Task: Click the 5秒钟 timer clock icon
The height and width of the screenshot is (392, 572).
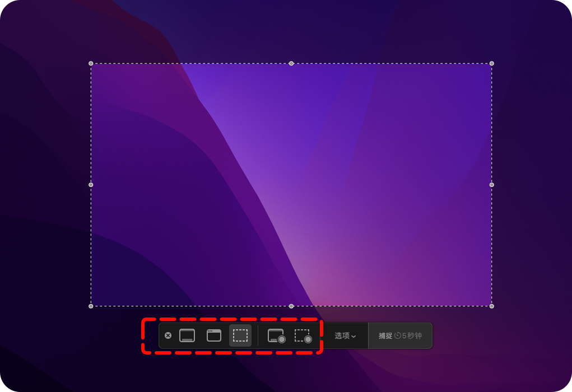Action: pyautogui.click(x=398, y=335)
